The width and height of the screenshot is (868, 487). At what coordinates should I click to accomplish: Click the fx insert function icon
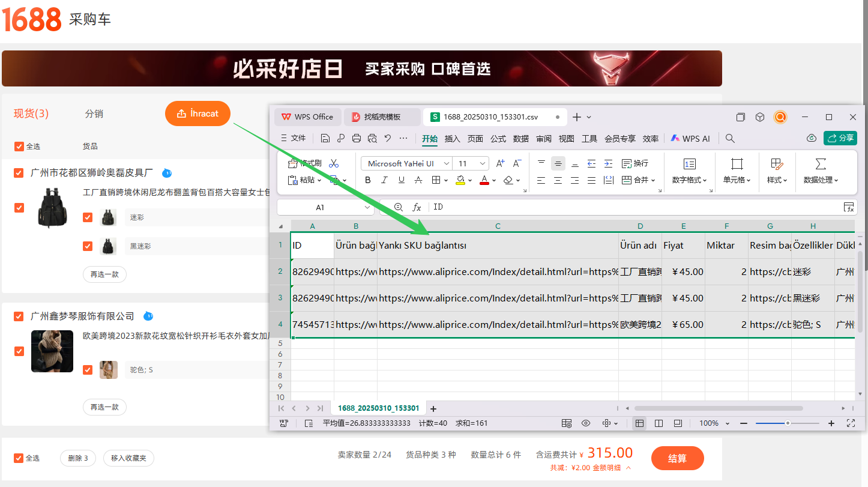point(417,207)
